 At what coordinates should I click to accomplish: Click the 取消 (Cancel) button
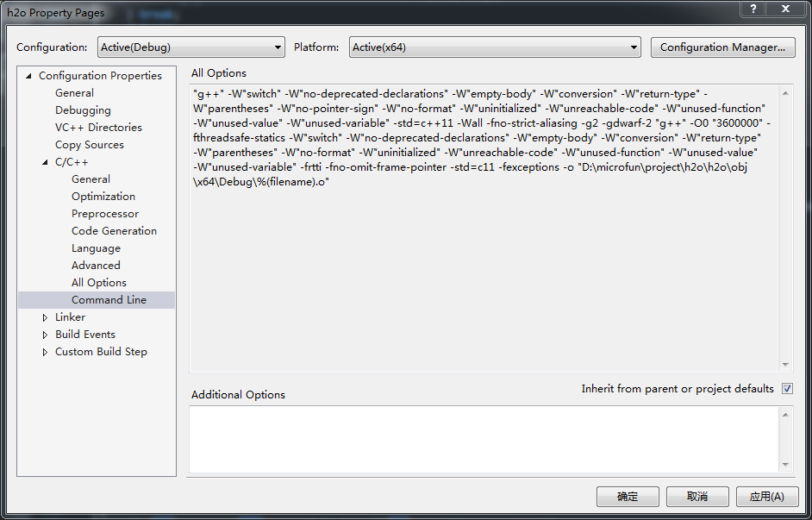pos(697,497)
